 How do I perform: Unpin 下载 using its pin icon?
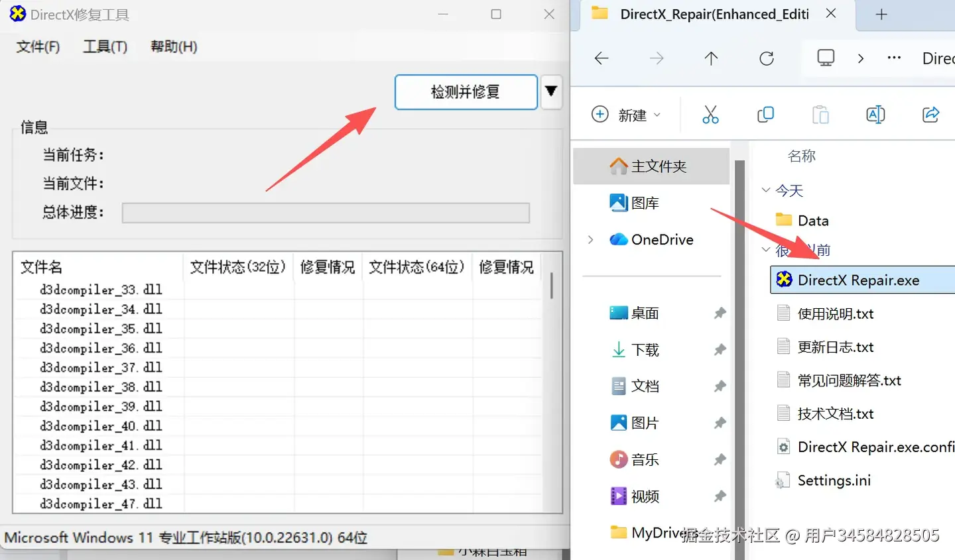point(720,350)
